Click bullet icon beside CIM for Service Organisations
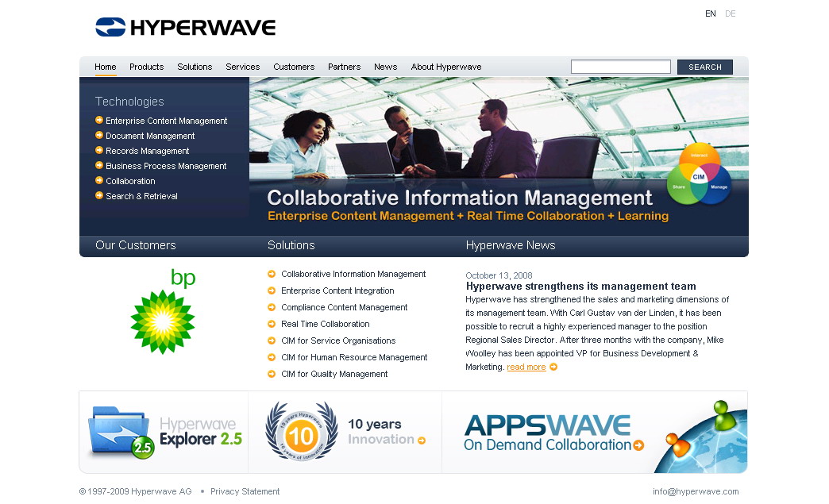The width and height of the screenshot is (829, 504). click(272, 340)
